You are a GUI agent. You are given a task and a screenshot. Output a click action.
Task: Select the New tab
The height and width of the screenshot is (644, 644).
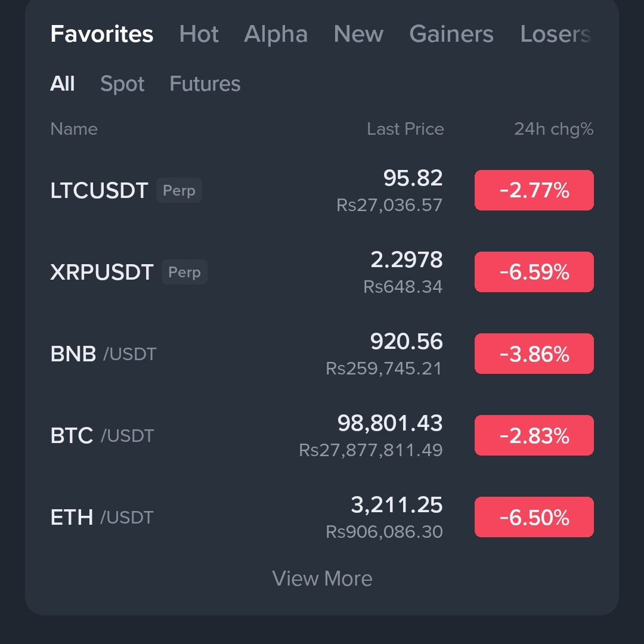point(358,34)
